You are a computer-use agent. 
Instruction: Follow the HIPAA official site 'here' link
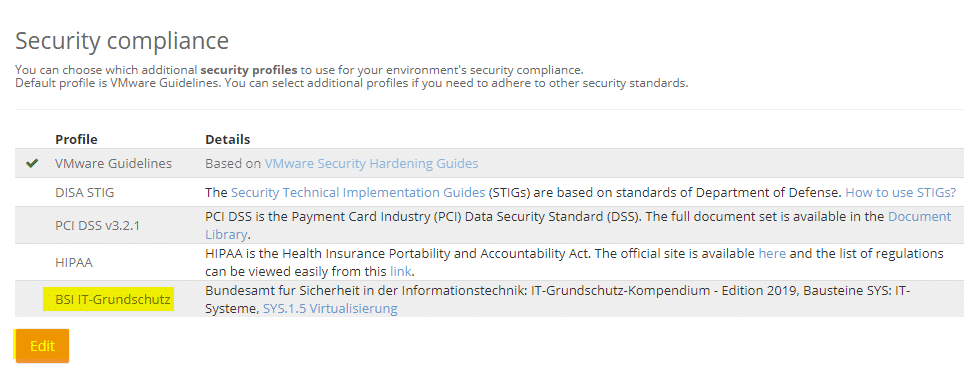[772, 253]
